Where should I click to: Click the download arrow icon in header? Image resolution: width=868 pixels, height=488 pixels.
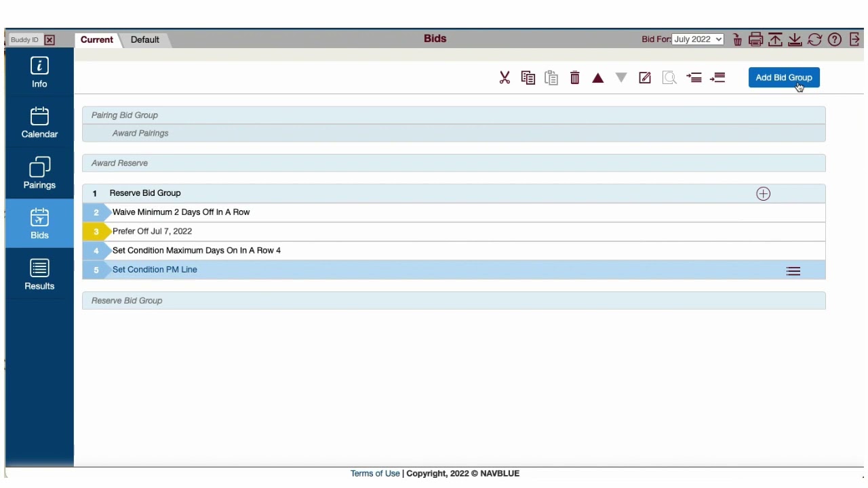pos(795,40)
